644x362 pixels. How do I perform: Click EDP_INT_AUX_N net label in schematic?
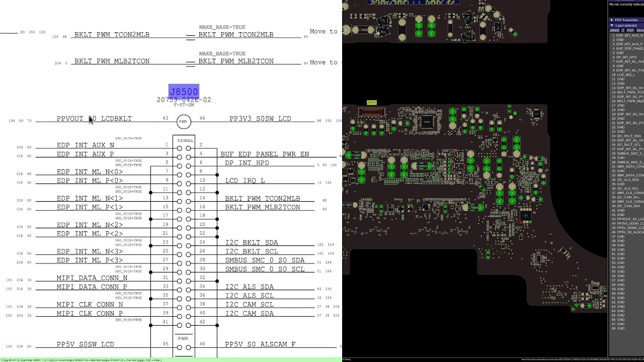pos(85,145)
